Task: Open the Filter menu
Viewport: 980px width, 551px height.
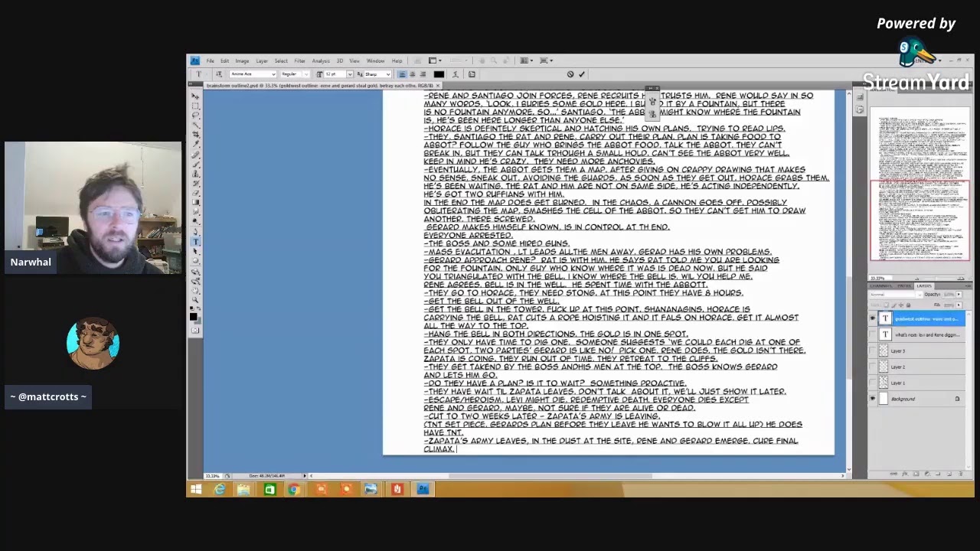Action: tap(299, 60)
